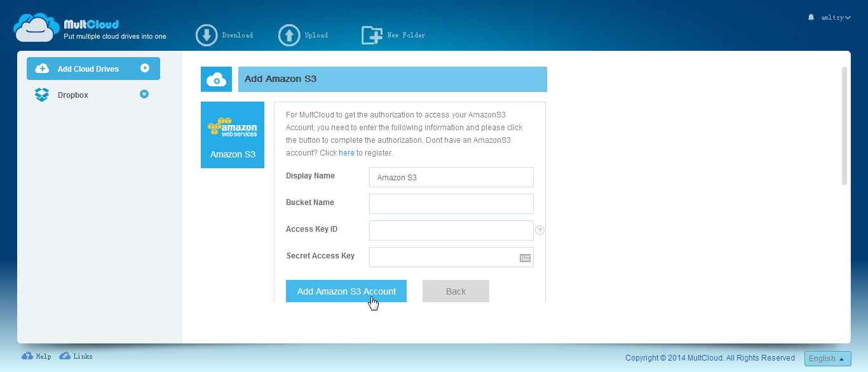Open virtual keyboard icon in Secret Access Key

tap(525, 258)
